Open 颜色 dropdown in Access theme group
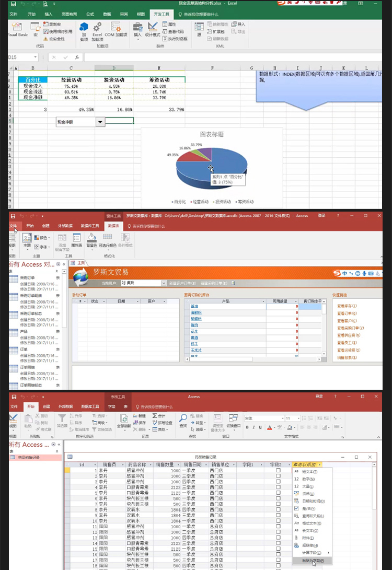Image resolution: width=392 pixels, height=570 pixels. click(x=41, y=238)
